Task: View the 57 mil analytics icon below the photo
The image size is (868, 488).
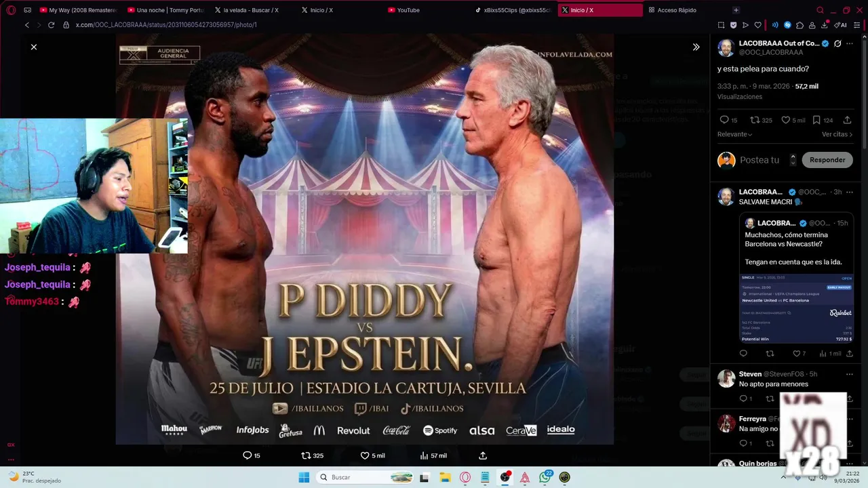Action: tap(433, 455)
